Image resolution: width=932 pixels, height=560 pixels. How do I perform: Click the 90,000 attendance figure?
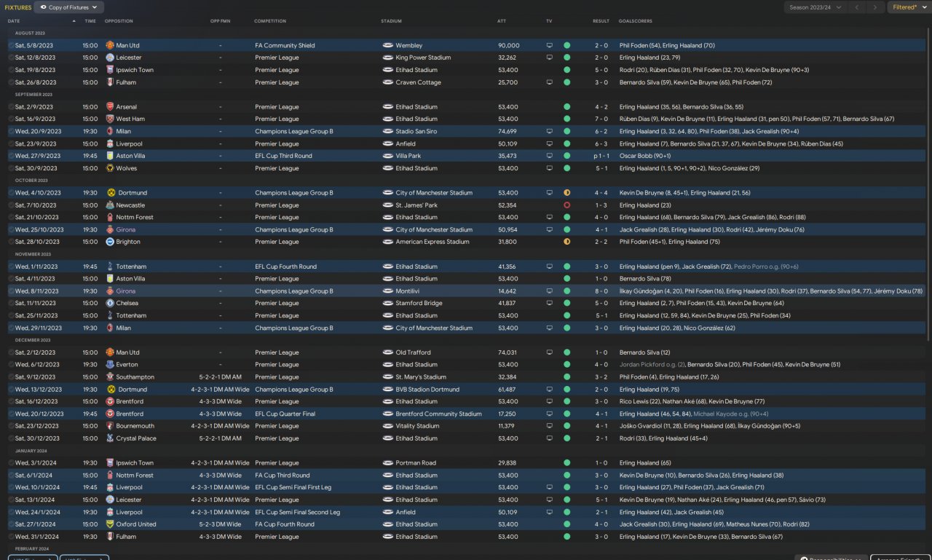click(508, 45)
